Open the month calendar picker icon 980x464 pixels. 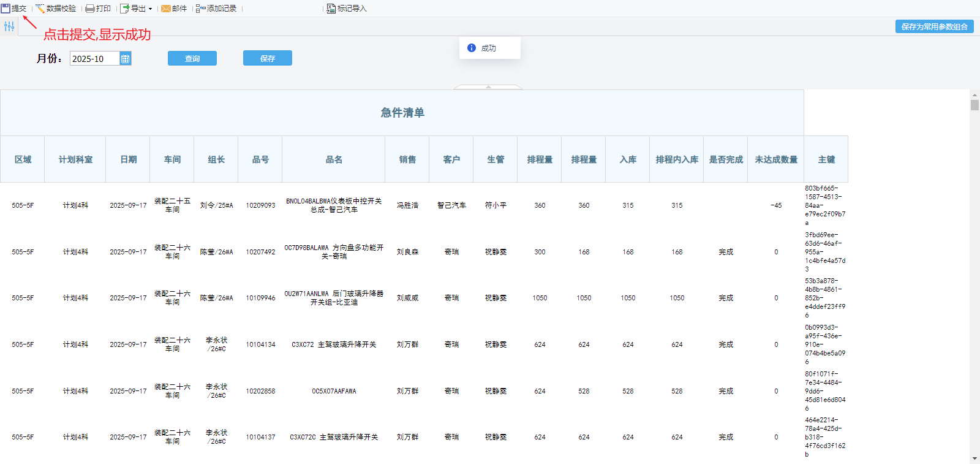coord(125,59)
